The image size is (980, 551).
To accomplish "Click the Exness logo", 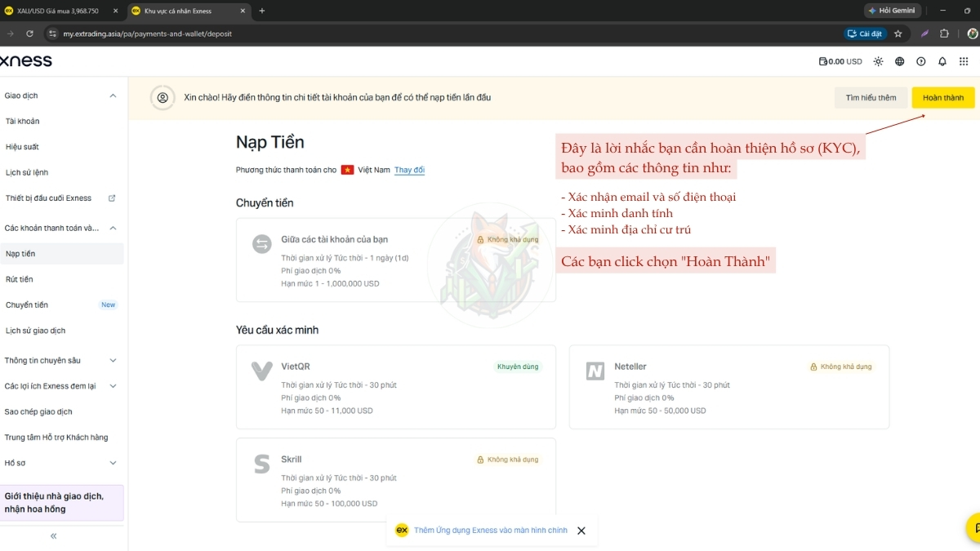I will [x=26, y=61].
